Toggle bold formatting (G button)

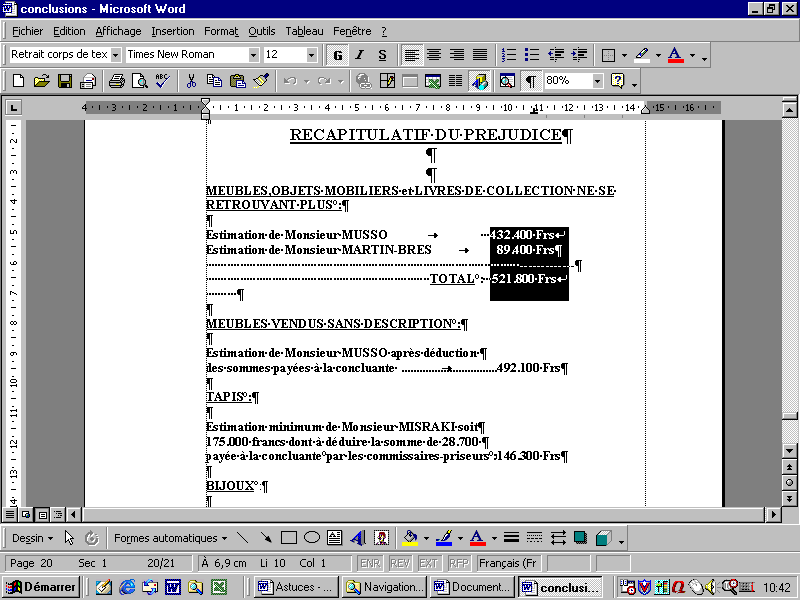pyautogui.click(x=337, y=54)
